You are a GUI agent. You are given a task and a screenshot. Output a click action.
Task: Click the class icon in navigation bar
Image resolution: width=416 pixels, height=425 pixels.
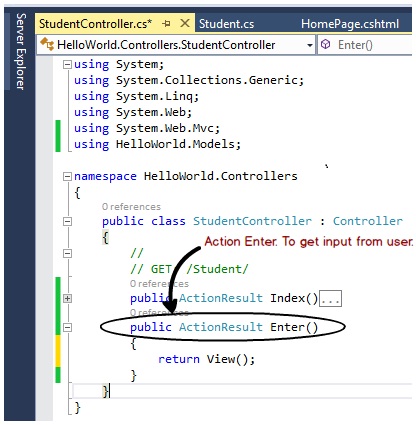coord(47,44)
